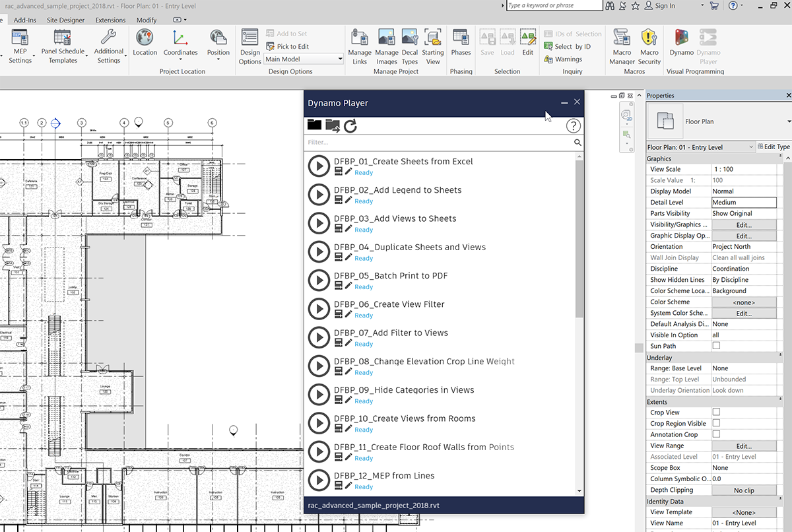Screen dimensions: 792x532
Task: Switch to the Site Designer ribbon tab
Action: 65,20
